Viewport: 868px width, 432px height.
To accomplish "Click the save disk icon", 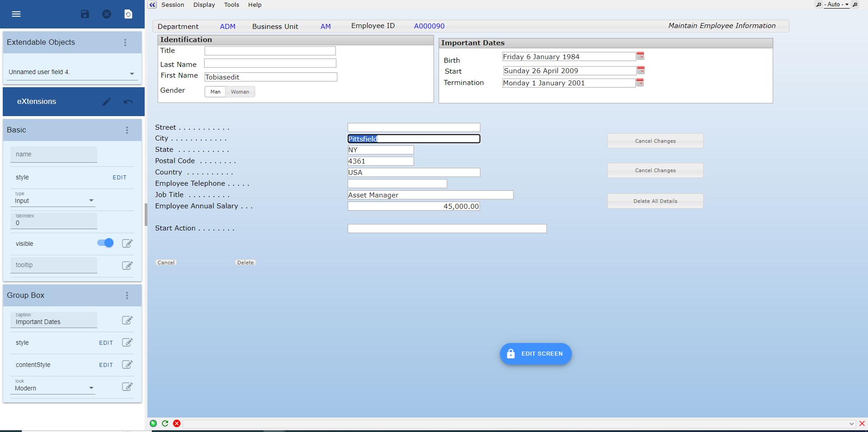I will (x=85, y=14).
